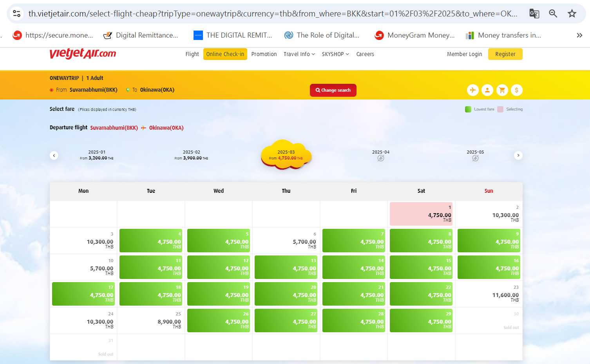Click the sold out March 30 cell
This screenshot has height=364, width=590.
(489, 321)
